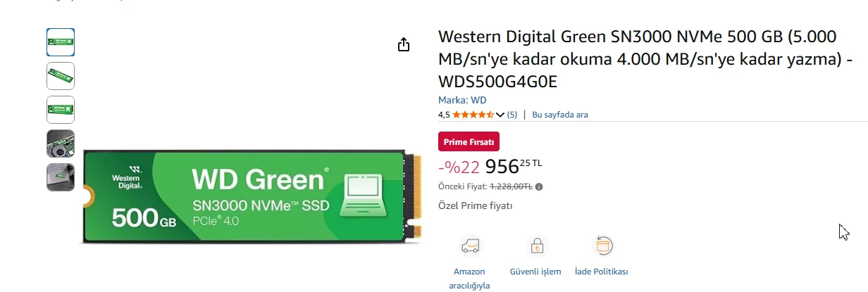
Task: Select the fifth product thumbnail
Action: coord(61,177)
